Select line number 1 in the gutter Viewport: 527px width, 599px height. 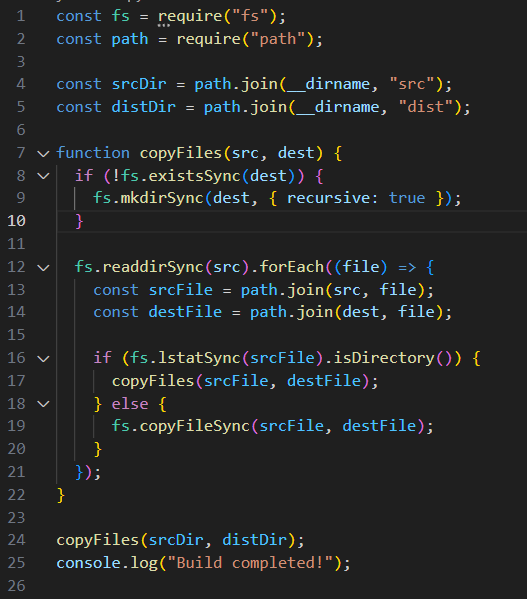click(x=21, y=16)
